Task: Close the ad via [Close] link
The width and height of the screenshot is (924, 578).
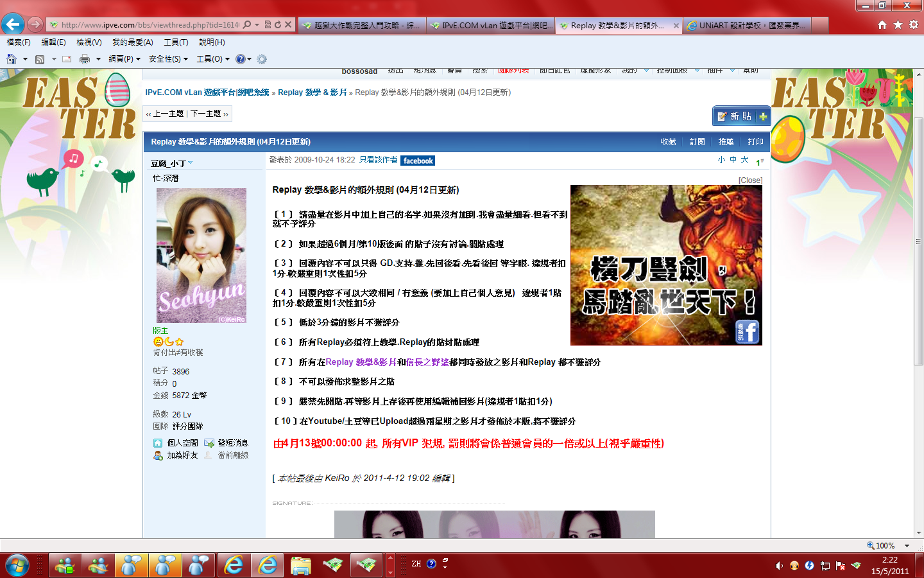Action: click(750, 180)
